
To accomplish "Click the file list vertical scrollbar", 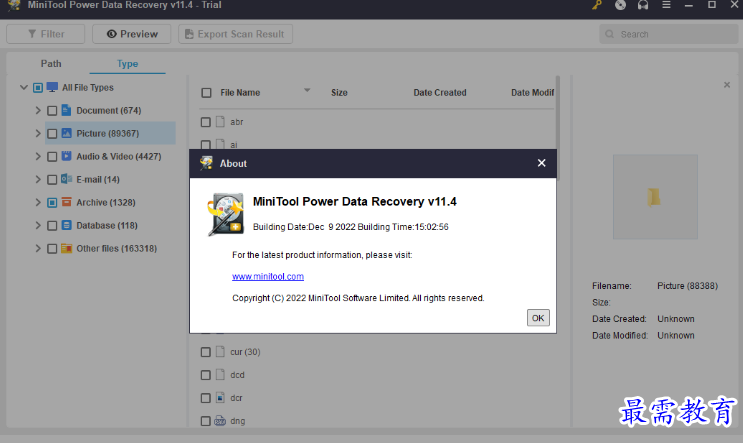I will click(558, 128).
